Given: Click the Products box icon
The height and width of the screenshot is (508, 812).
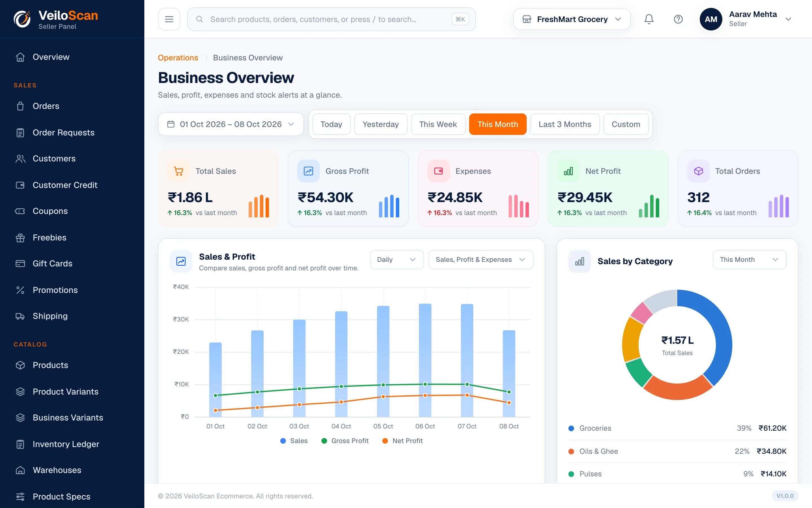Looking at the screenshot, I should click(x=20, y=365).
